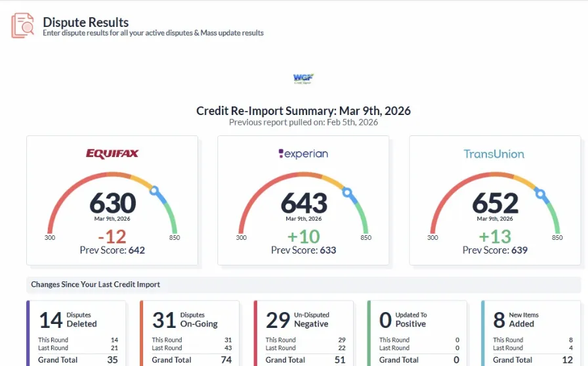Image resolution: width=588 pixels, height=366 pixels.
Task: Click 'Prev Score: 633' under Experian
Action: [x=303, y=250]
